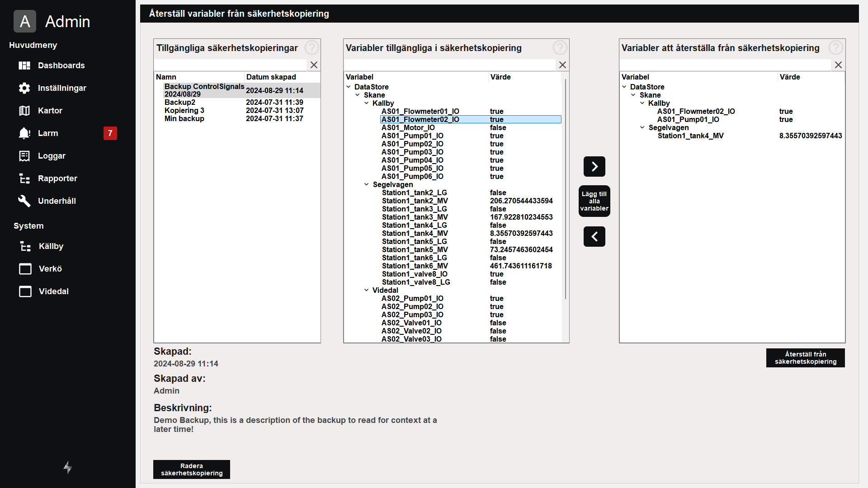The width and height of the screenshot is (868, 488).
Task: Collapse the Videdal node in the middle tree
Action: pyautogui.click(x=367, y=290)
